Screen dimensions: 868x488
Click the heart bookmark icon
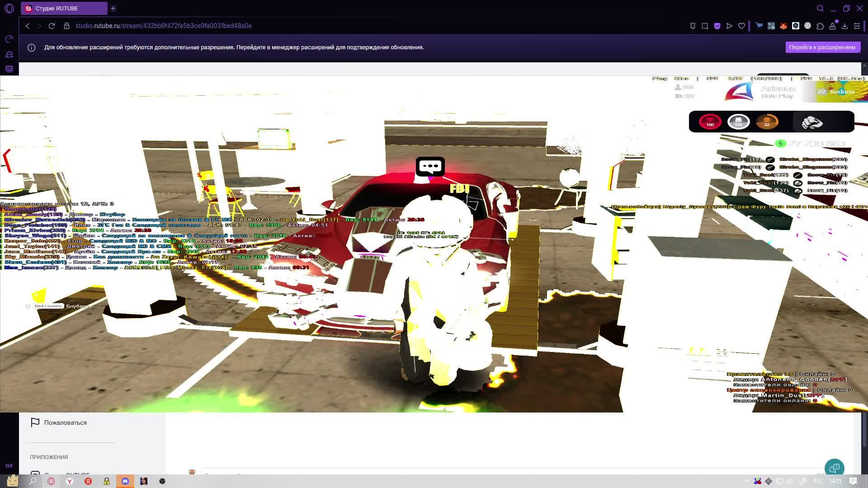(x=741, y=26)
